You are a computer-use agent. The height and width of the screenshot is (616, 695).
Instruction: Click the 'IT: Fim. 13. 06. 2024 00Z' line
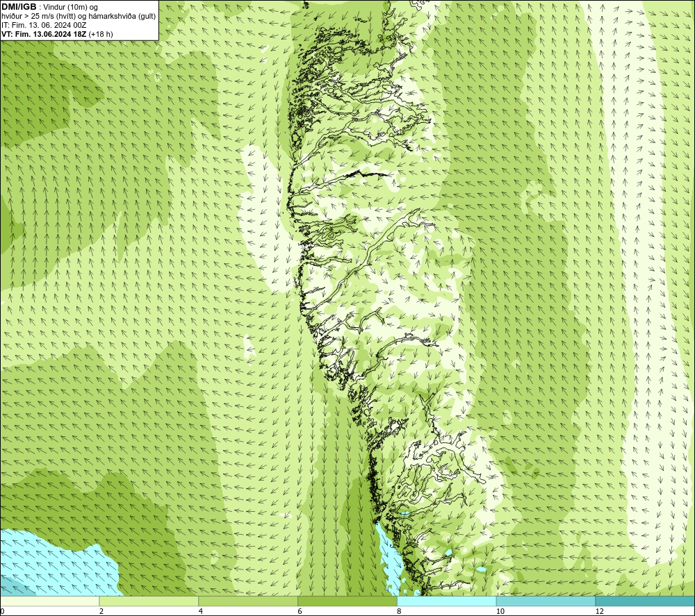(44, 25)
